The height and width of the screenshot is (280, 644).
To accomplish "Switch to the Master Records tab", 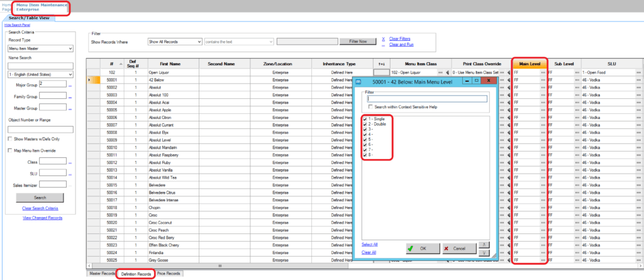I will [x=102, y=274].
